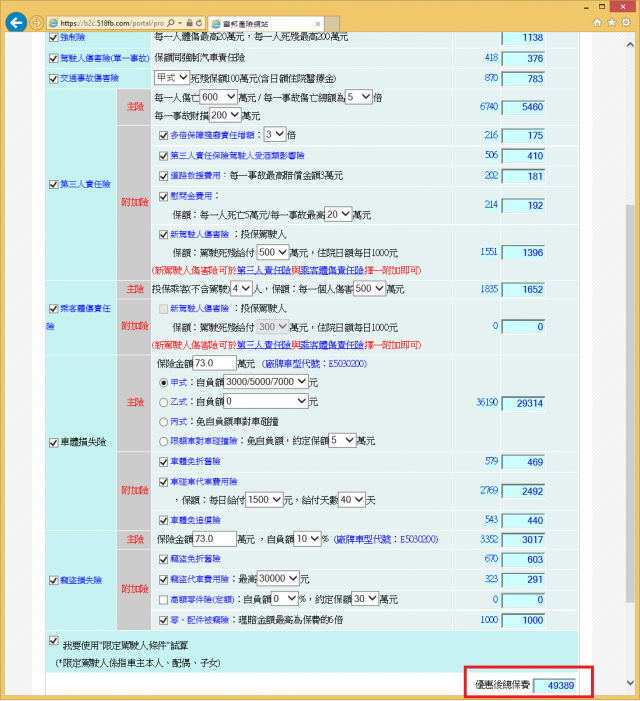Viewport: 640px width, 701px height.
Task: Uncheck 竊盜損失險 checkbox
Action: tap(53, 580)
